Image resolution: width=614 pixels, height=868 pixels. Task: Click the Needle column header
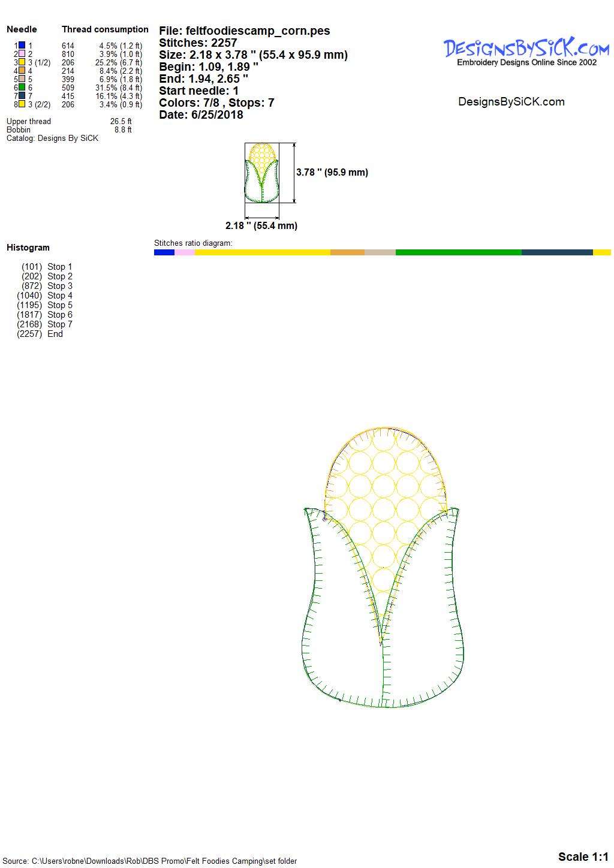click(22, 29)
